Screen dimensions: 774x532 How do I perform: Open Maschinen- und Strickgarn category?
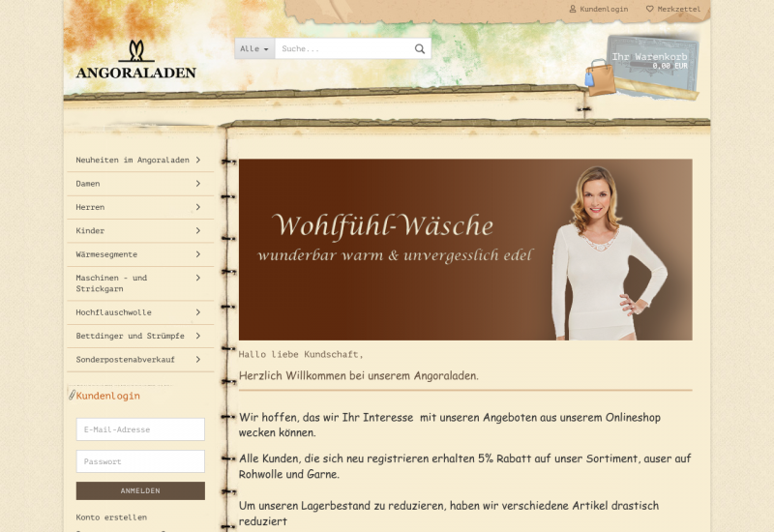111,283
